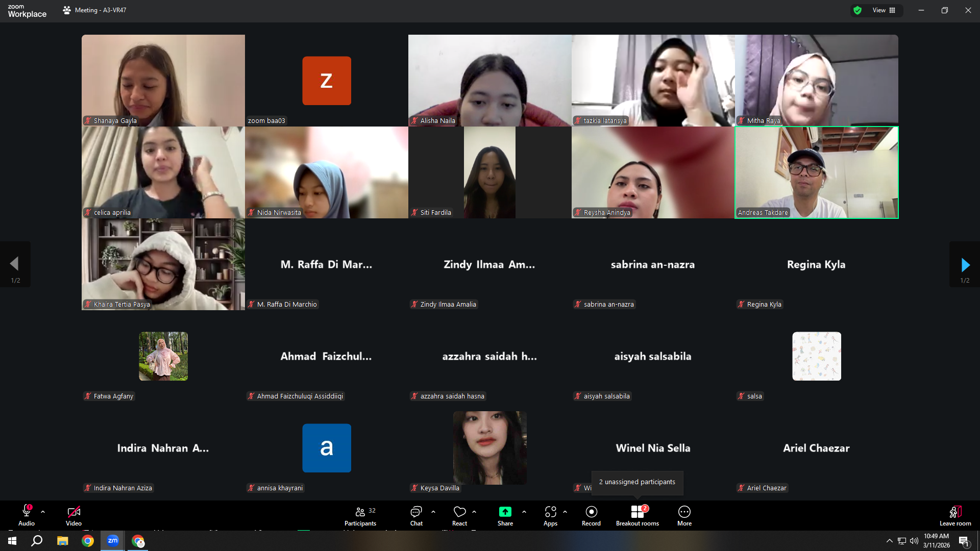Select Andreas Takdare video tile
Viewport: 980px width, 551px height.
click(x=817, y=172)
